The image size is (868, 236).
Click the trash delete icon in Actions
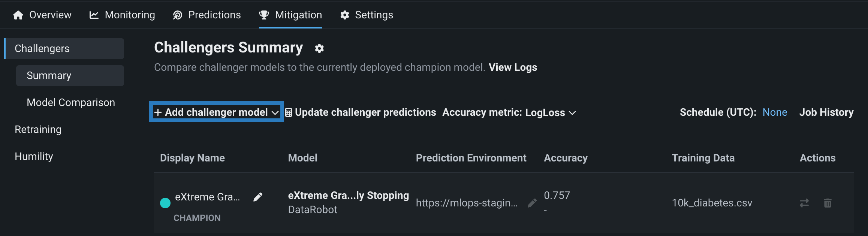pos(828,203)
